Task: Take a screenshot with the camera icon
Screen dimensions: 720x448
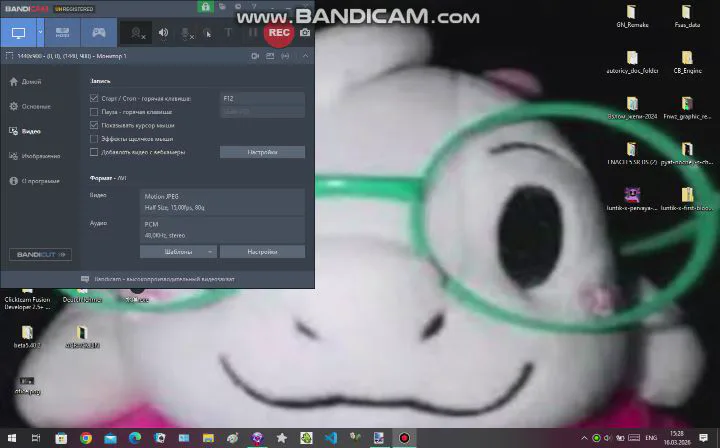Action: tap(305, 33)
